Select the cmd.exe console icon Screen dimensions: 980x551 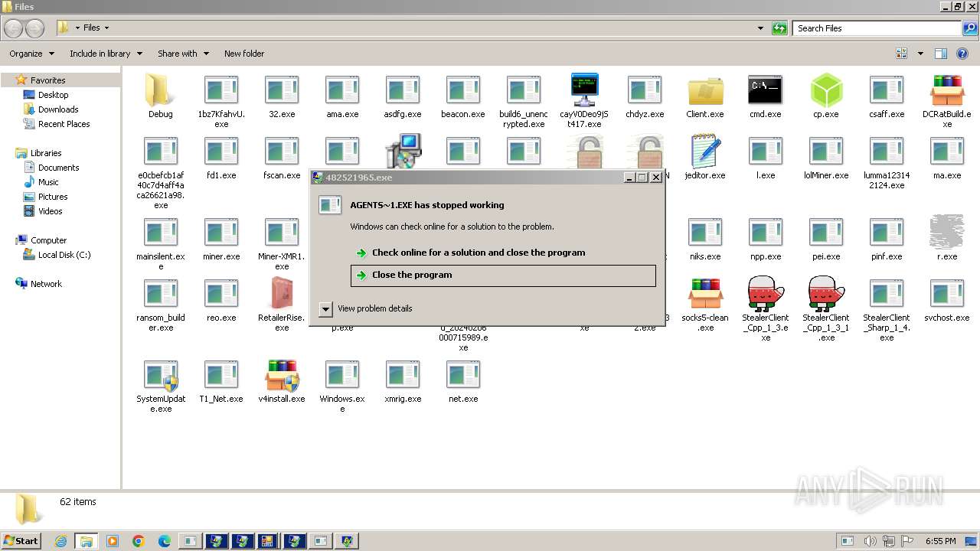[765, 90]
